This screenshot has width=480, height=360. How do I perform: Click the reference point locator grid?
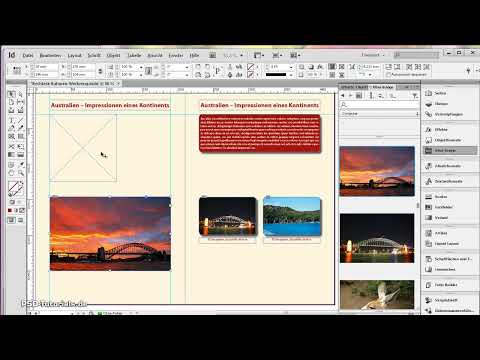click(x=17, y=70)
